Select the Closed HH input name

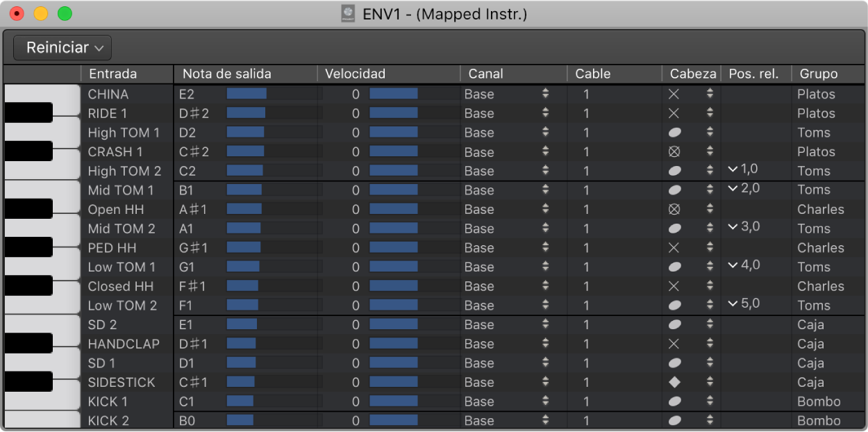click(119, 286)
